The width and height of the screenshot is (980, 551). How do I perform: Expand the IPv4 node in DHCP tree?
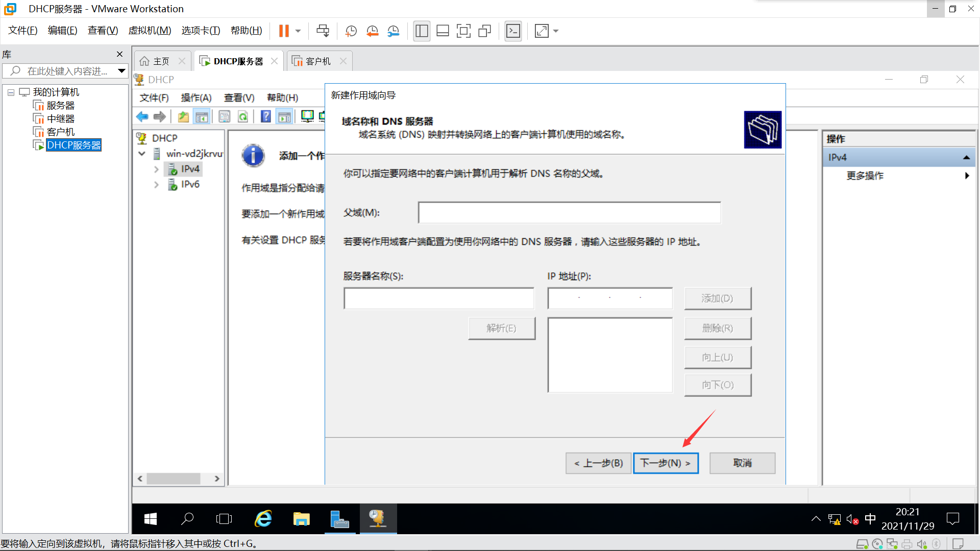click(156, 169)
